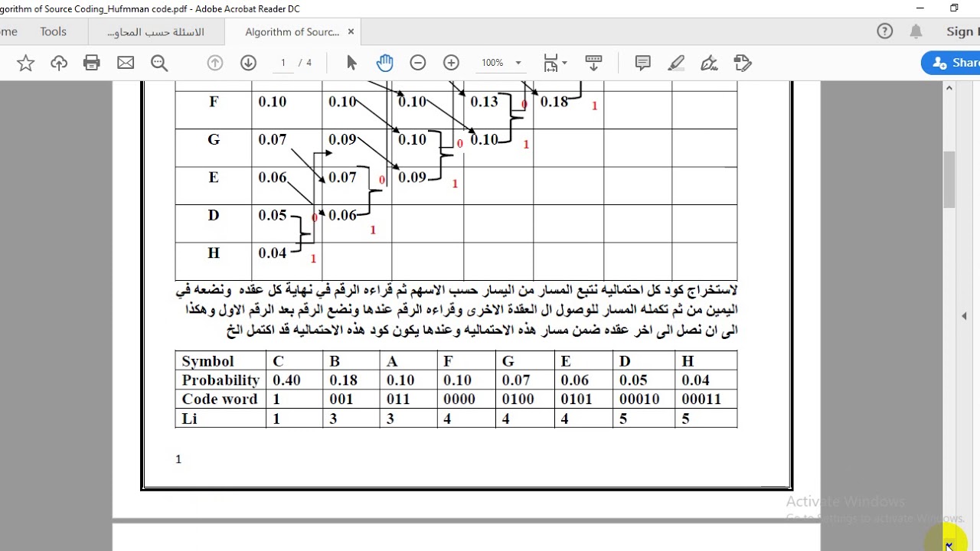Click the Code word row label
Screen dimensions: 980x551
point(219,399)
